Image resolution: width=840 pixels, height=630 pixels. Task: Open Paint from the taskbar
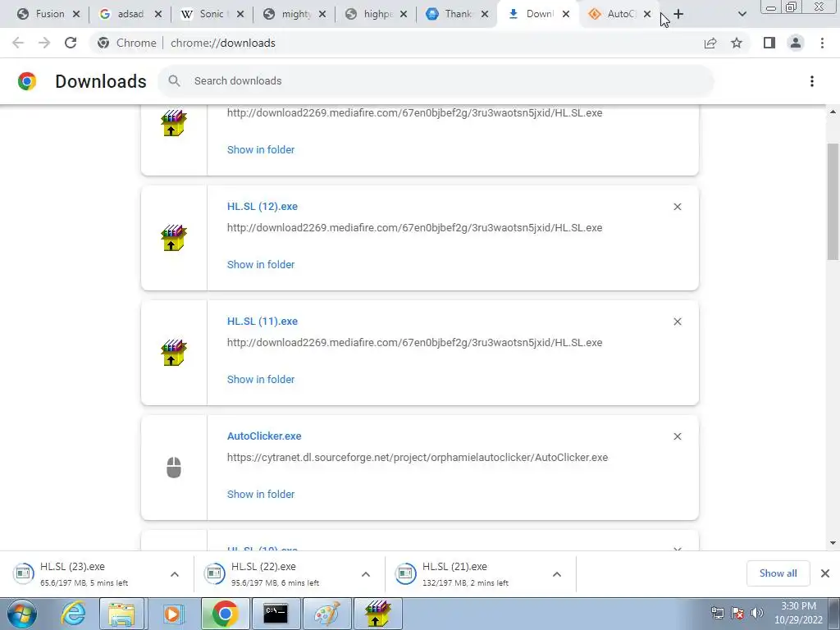coord(327,614)
